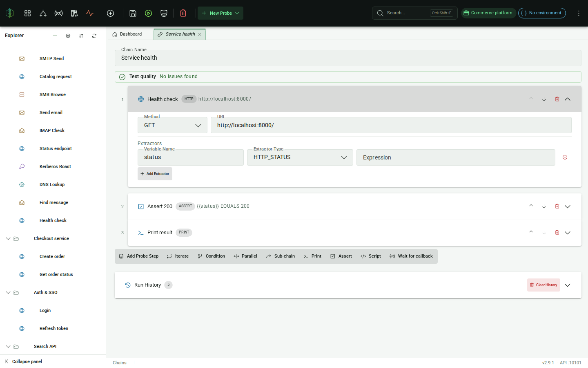Close the Service health tab

[200, 34]
